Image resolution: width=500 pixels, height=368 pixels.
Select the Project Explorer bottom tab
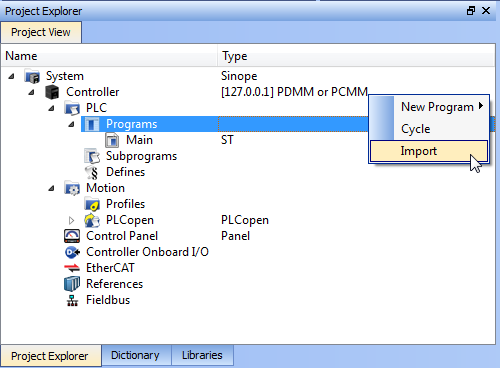click(x=50, y=356)
